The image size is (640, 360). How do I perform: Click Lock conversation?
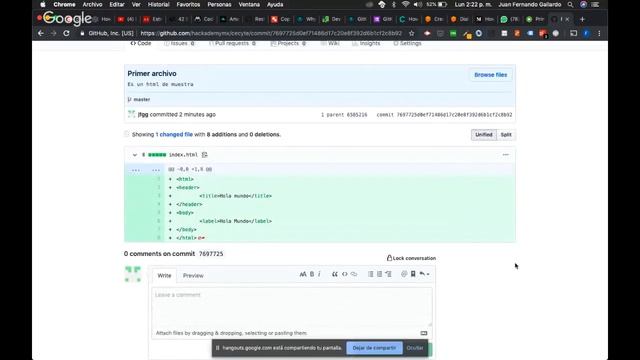tap(411, 258)
